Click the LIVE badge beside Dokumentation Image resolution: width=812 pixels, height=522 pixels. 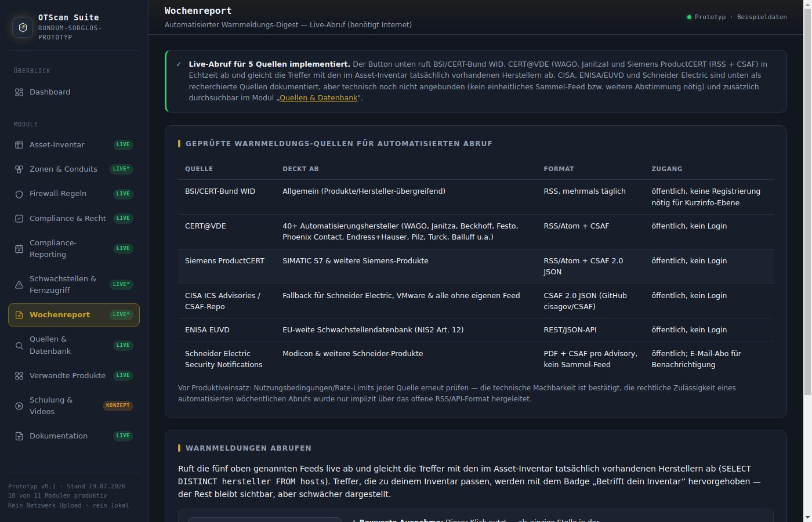[123, 436]
